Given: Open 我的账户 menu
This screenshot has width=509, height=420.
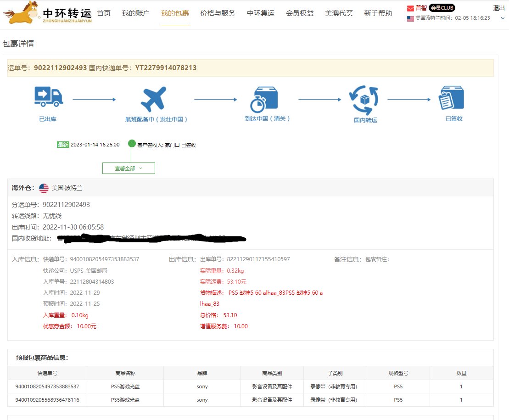Looking at the screenshot, I should click(x=136, y=13).
